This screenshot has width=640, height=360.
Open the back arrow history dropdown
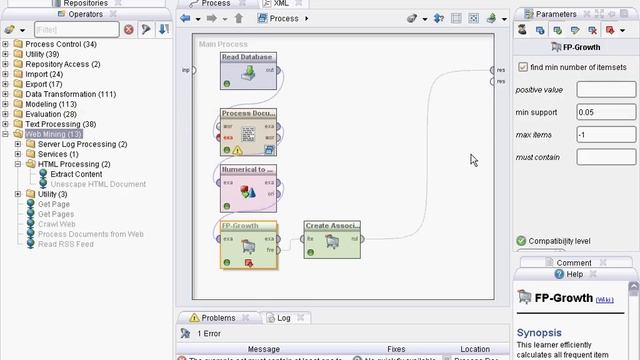point(198,19)
